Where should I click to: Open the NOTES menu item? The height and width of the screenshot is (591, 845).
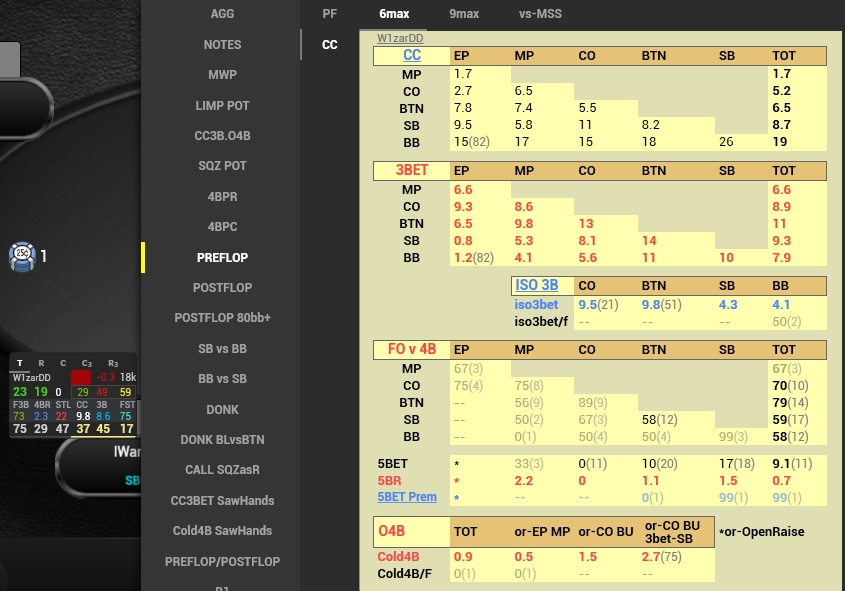[222, 45]
